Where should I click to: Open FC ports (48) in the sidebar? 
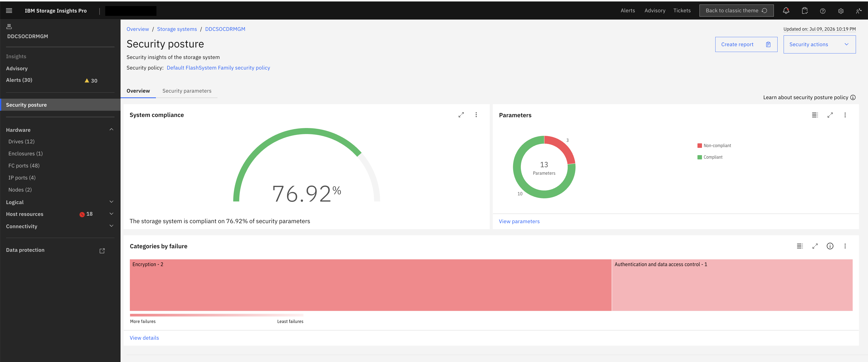point(24,166)
